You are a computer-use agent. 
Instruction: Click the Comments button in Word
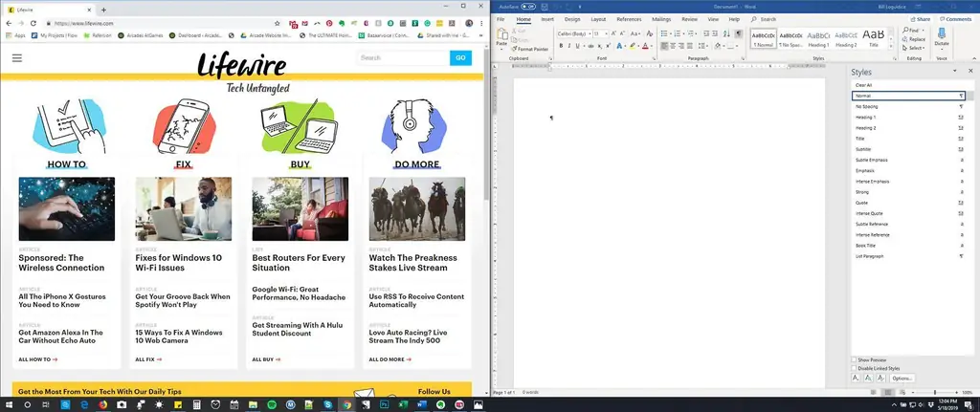tap(954, 19)
